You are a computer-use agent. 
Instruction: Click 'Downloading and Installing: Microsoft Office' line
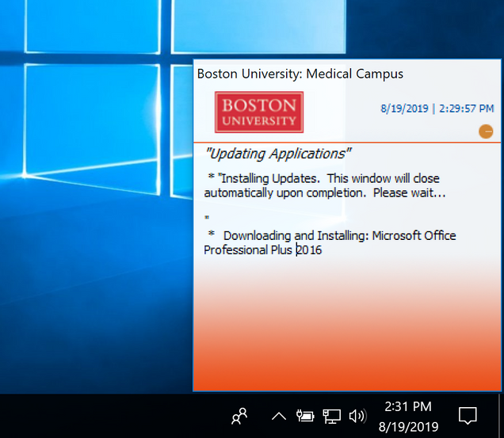click(339, 235)
